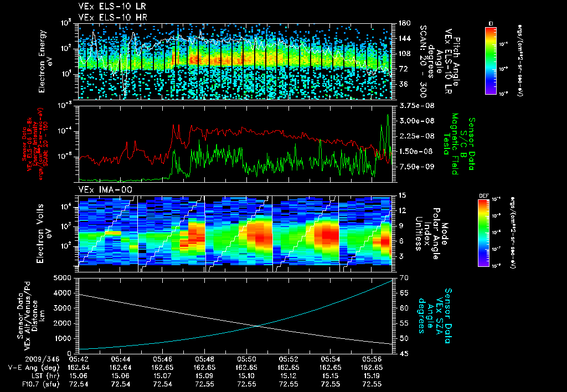Click the 05:54 time tick label
This screenshot has height=392, width=567.
330,360
